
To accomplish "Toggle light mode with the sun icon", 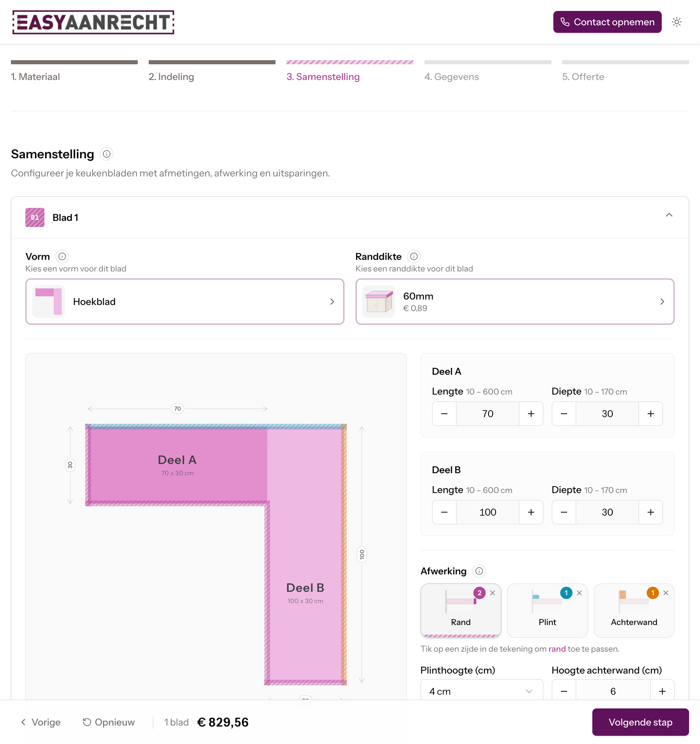I will [677, 22].
